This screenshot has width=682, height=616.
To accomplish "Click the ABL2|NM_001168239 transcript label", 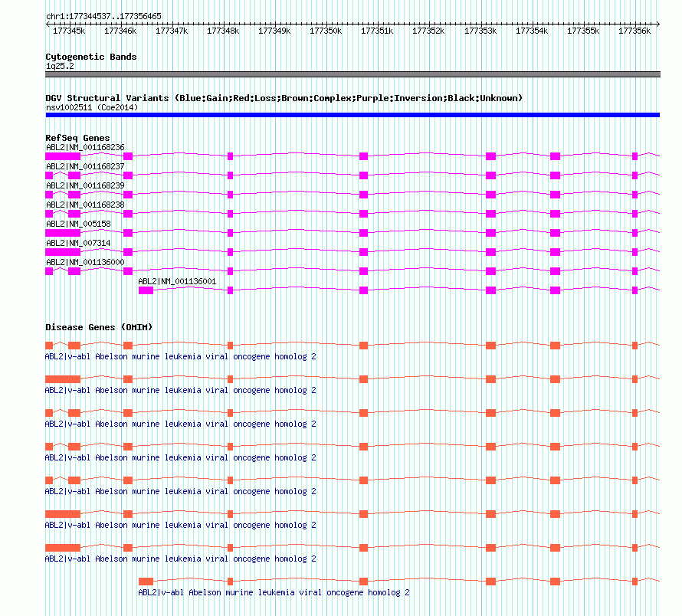I will tap(85, 185).
